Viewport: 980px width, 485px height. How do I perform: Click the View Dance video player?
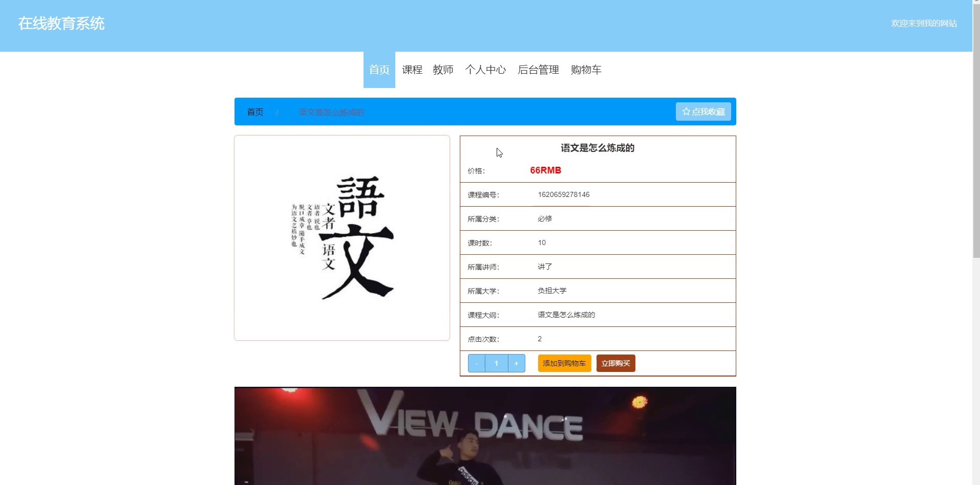tap(485, 436)
